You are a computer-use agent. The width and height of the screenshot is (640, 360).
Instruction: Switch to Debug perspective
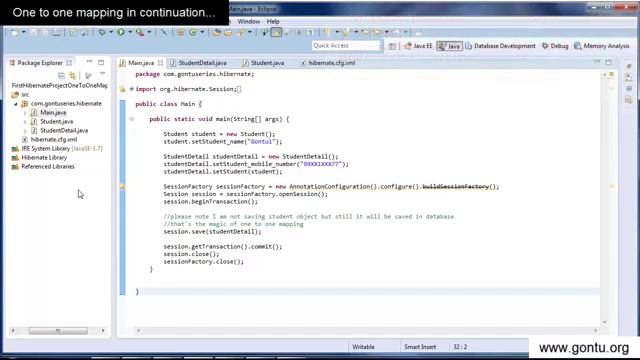click(555, 46)
